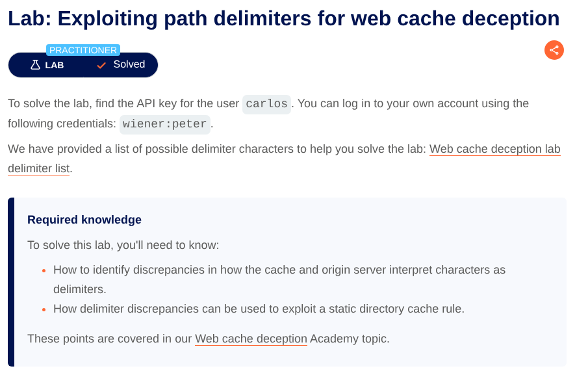Viewport: 588px width, 375px height.
Task: Click the "To solve this lab, you'll need to know" text
Action: pos(123,245)
